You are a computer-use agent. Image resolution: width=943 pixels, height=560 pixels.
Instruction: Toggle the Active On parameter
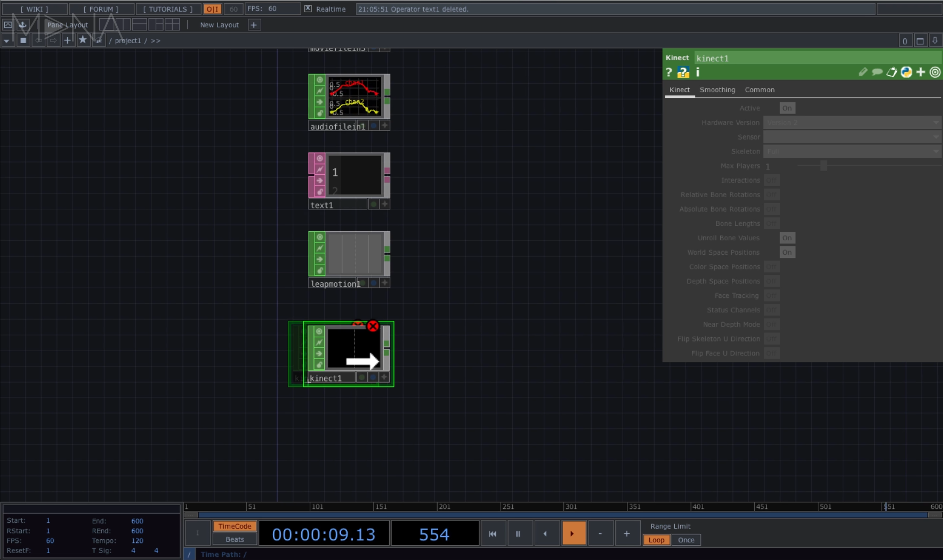tap(787, 108)
